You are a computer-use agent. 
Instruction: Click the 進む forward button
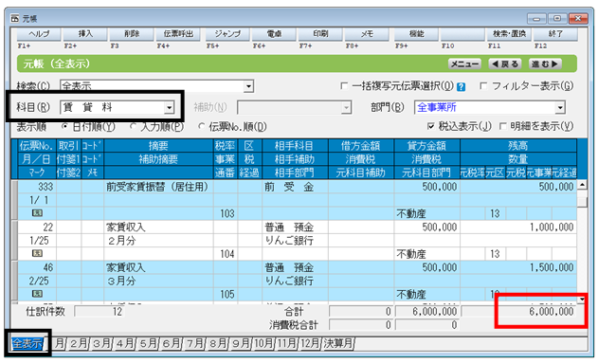[545, 64]
